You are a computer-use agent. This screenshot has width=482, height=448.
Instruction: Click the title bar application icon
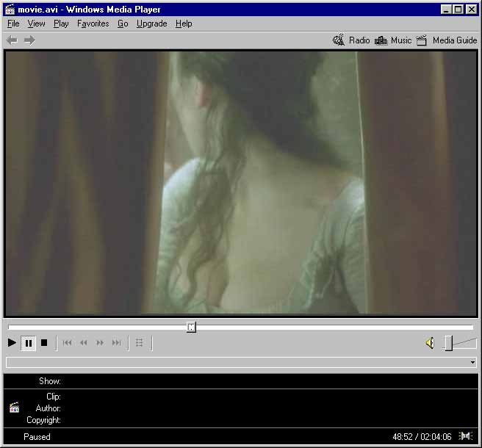(x=10, y=10)
